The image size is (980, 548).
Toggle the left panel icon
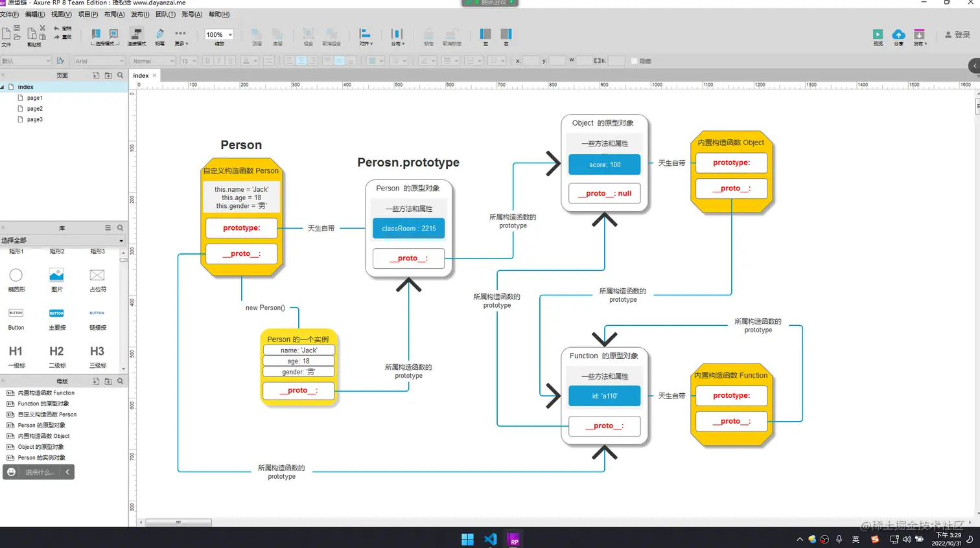485,34
